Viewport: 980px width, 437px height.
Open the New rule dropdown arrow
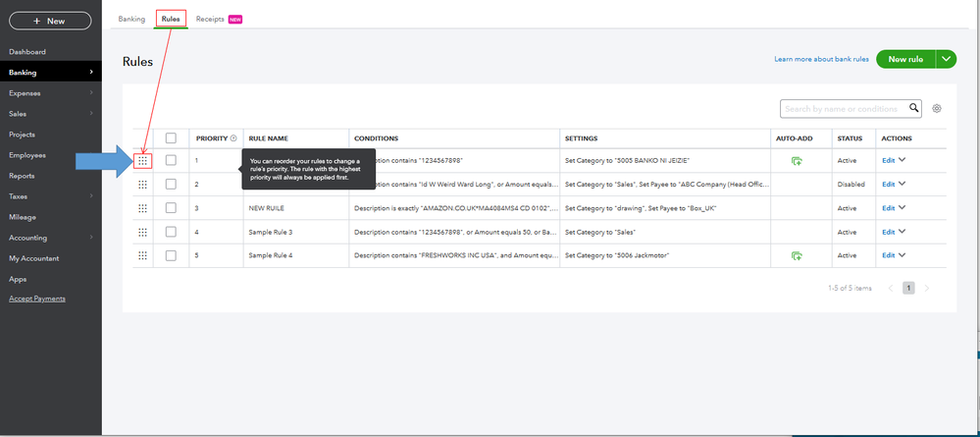tap(947, 59)
